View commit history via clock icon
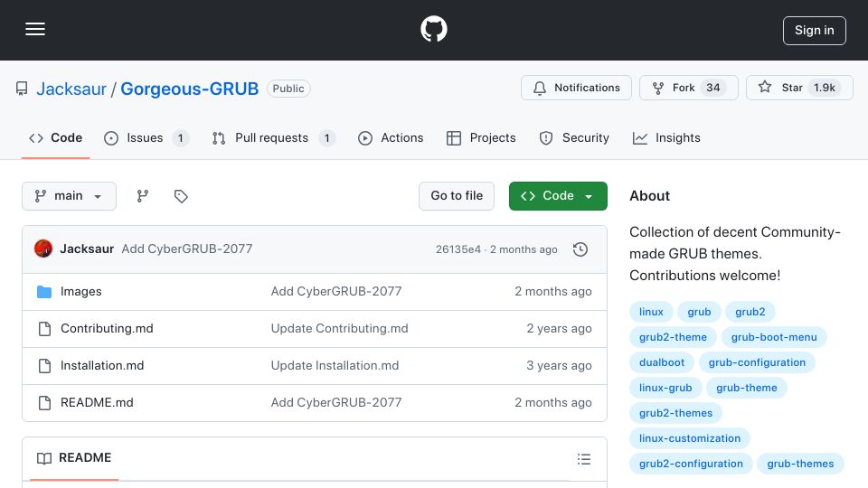This screenshot has height=488, width=868. (x=580, y=249)
